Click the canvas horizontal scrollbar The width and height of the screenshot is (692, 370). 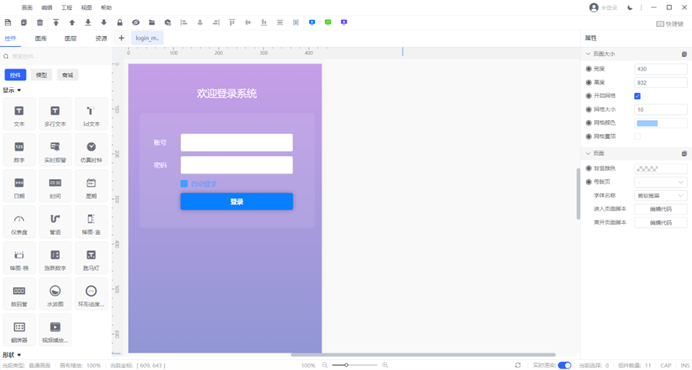(423, 355)
